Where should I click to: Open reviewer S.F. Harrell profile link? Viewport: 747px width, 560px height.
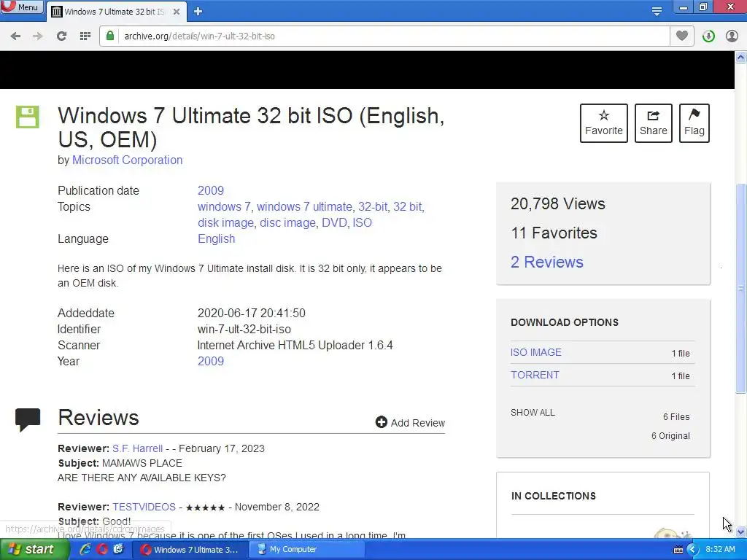(x=137, y=448)
